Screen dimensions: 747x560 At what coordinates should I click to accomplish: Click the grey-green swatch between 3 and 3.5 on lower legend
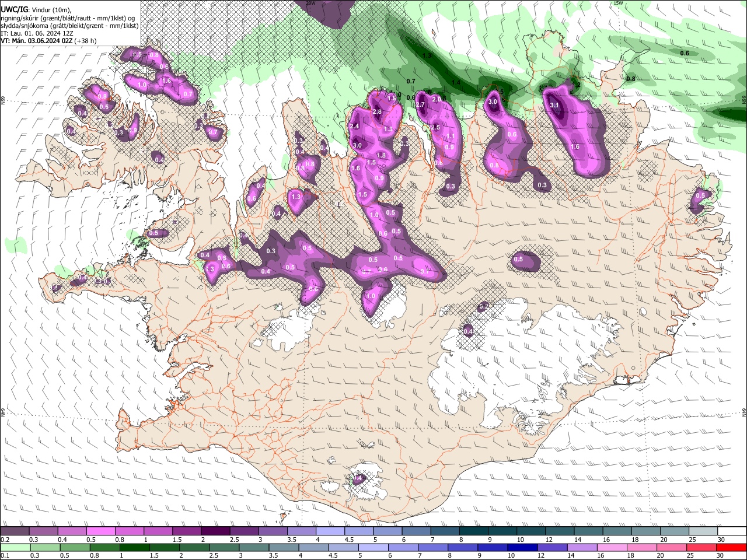pos(254,548)
